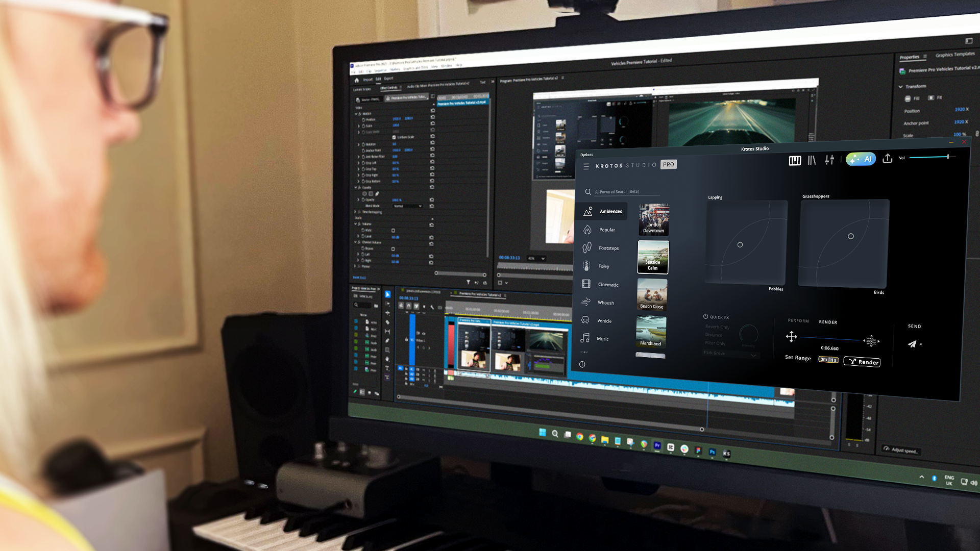Switch to the Perform tab

tap(798, 321)
